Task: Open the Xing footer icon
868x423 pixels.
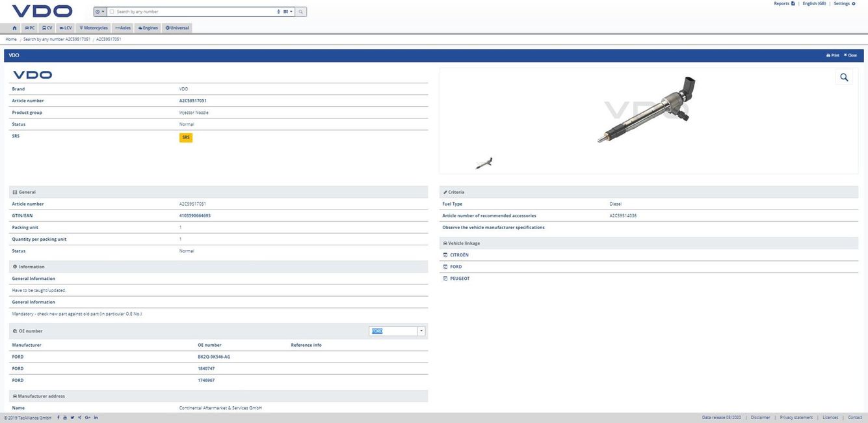Action: coord(79,418)
